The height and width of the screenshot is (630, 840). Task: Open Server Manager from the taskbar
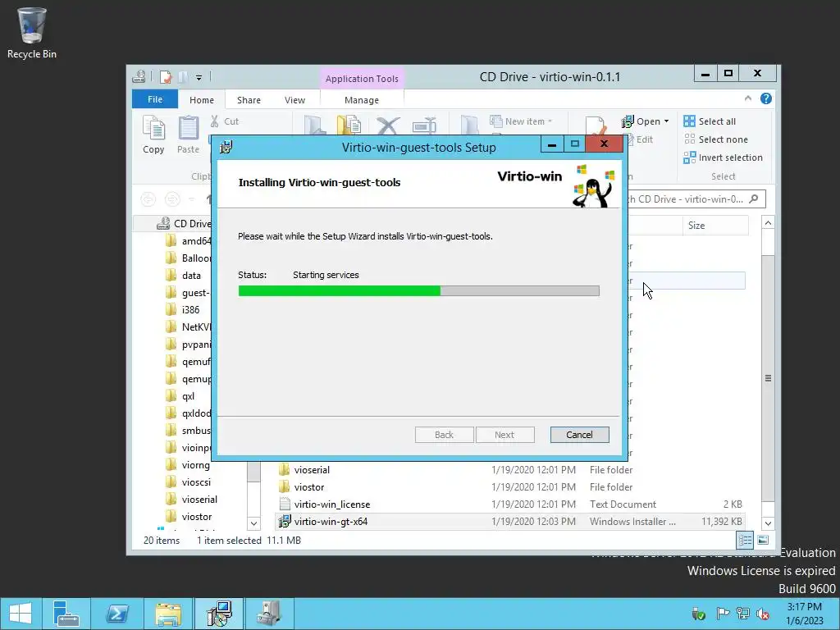click(x=66, y=614)
